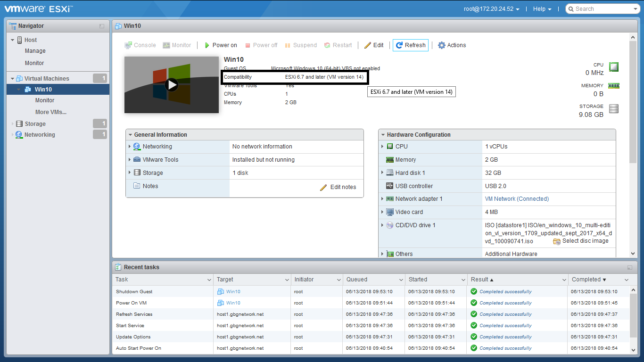Click Select disc image icon
Screen dimensions: 644x362
[557, 241]
